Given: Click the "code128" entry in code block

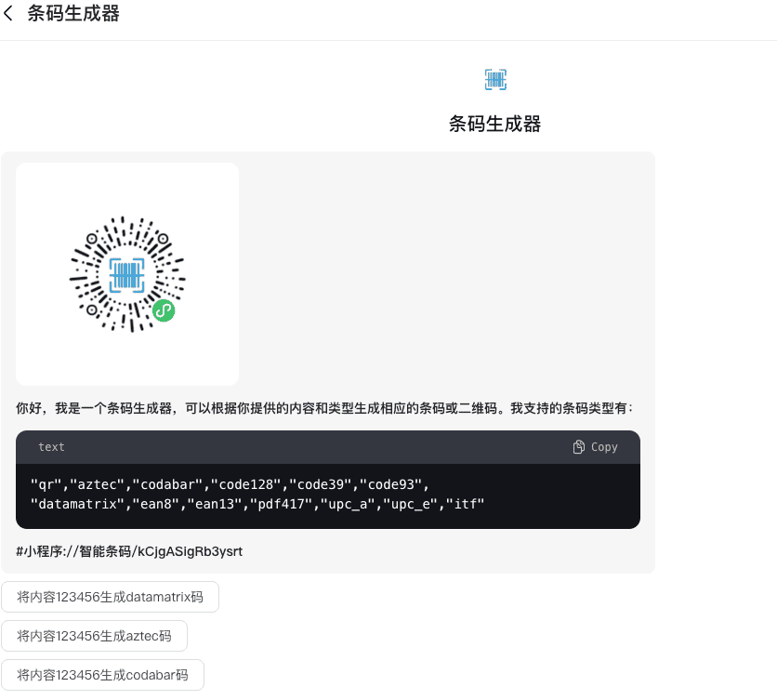Looking at the screenshot, I should point(248,484).
